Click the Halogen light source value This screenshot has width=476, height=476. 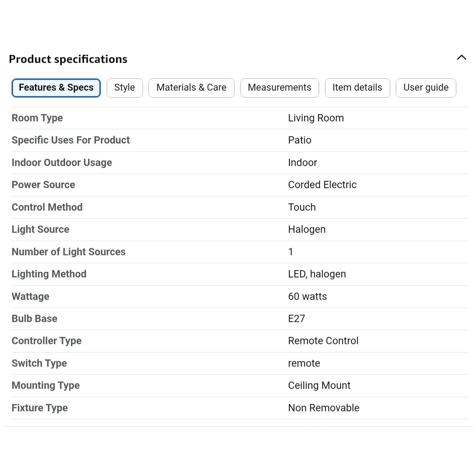click(x=307, y=229)
